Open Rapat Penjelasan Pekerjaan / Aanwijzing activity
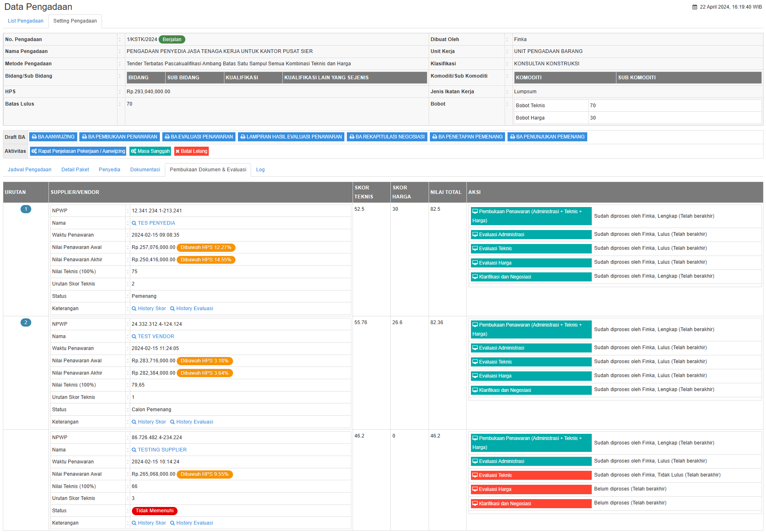 coord(78,151)
